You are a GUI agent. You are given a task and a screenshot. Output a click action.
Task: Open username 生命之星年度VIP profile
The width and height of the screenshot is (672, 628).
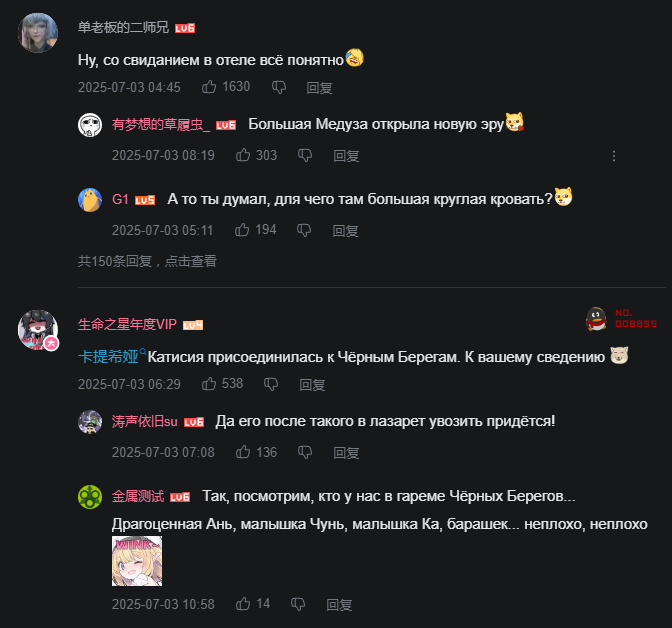(x=127, y=324)
